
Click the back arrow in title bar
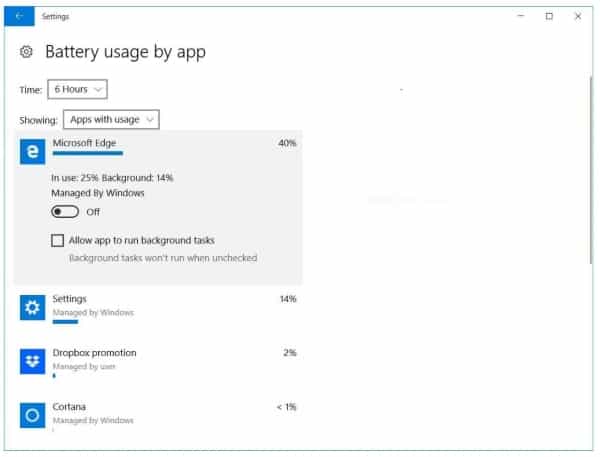click(x=19, y=16)
